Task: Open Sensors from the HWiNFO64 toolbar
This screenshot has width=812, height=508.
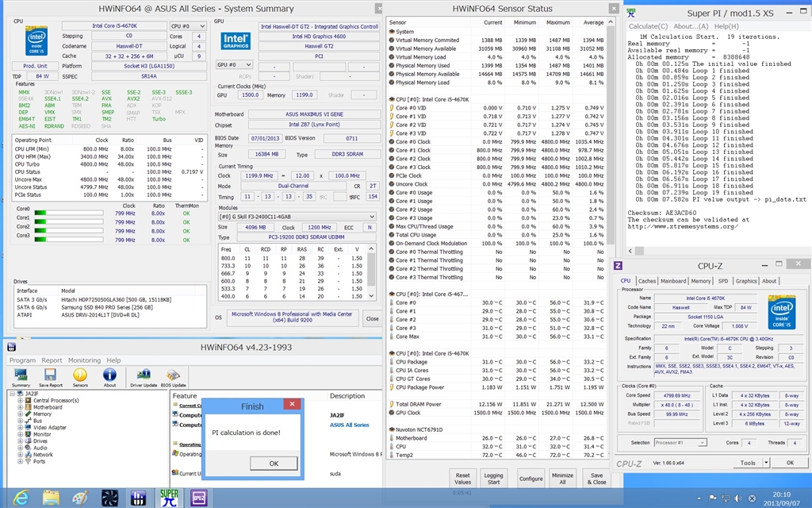Action: click(81, 377)
